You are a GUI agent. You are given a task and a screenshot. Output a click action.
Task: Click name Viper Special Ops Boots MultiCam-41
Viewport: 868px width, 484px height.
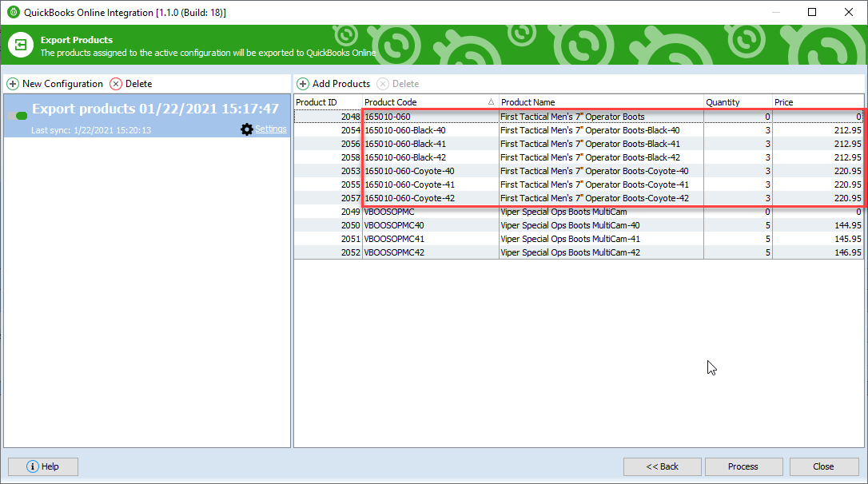tap(570, 239)
